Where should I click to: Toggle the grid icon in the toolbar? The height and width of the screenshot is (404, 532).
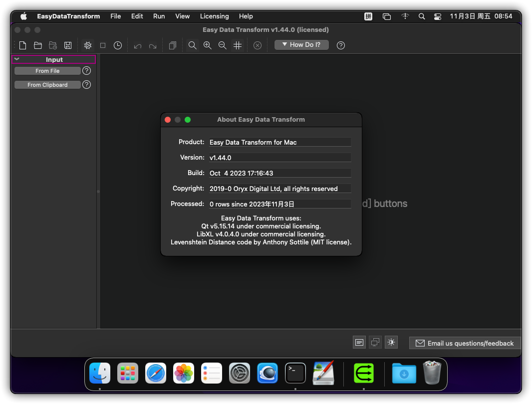[x=238, y=45]
